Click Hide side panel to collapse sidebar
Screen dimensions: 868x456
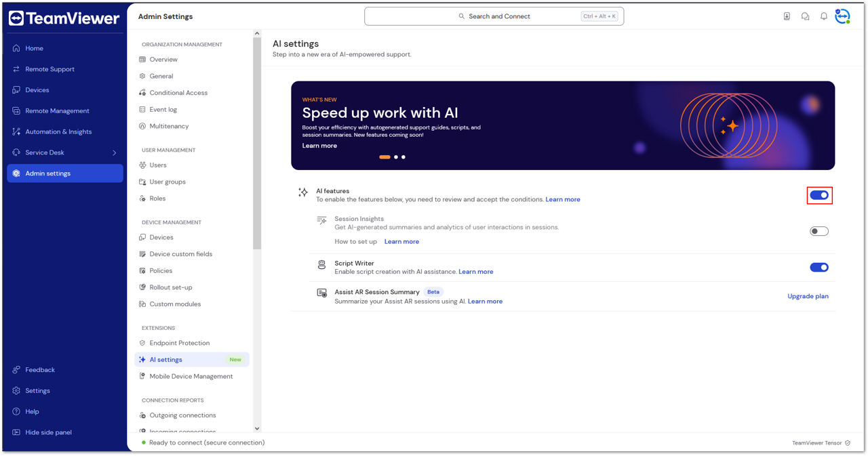(x=48, y=432)
